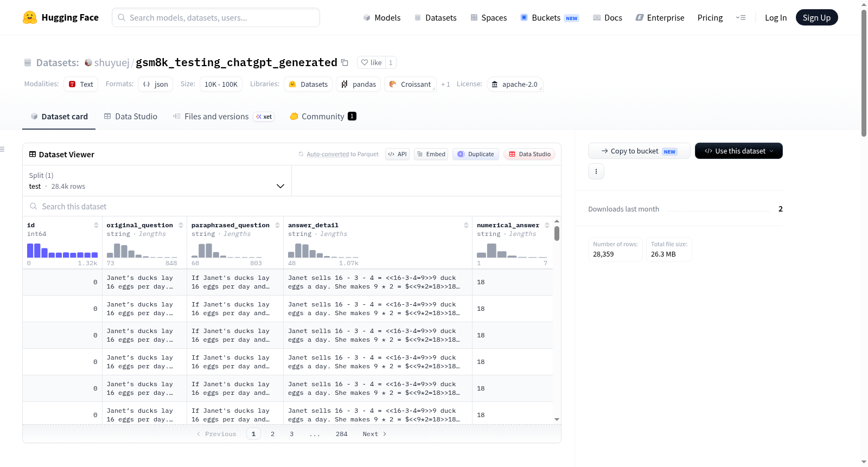Sort the numerical_answer column
This screenshot has height=467, width=868.
[547, 225]
